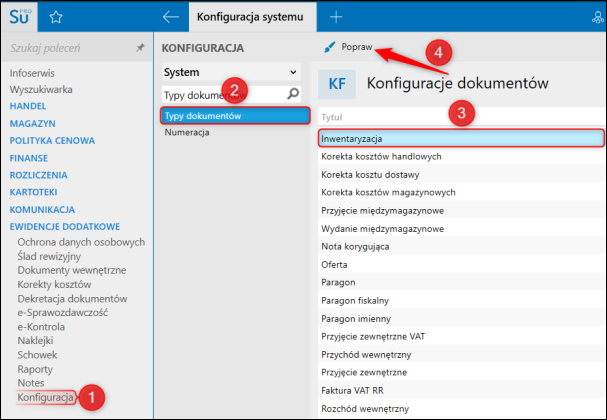Select Rozchód wewnętrzny row
607x420 pixels.
point(461,409)
